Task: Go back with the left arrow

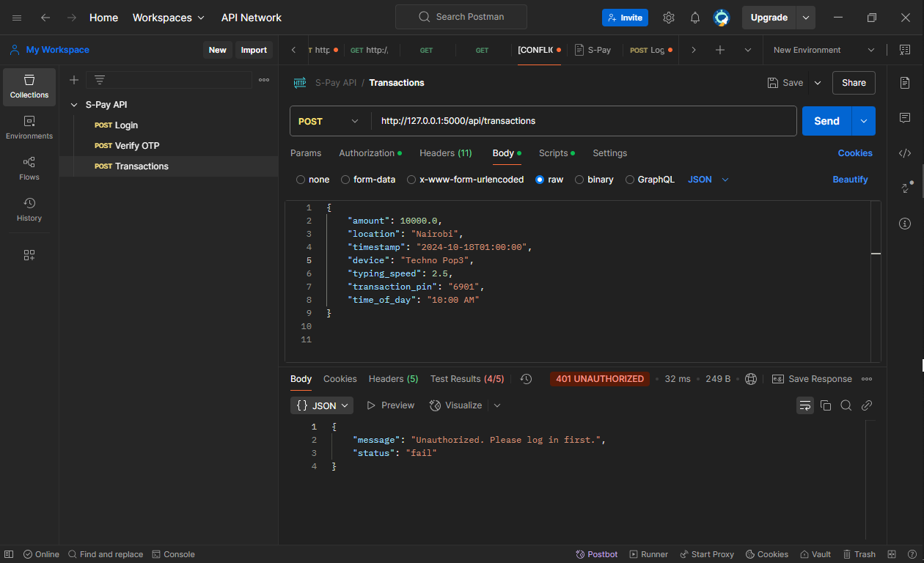Action: (45, 18)
